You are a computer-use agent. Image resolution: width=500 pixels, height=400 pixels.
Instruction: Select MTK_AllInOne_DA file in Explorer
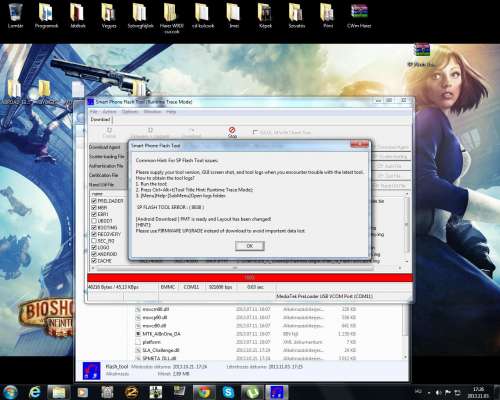click(x=162, y=334)
